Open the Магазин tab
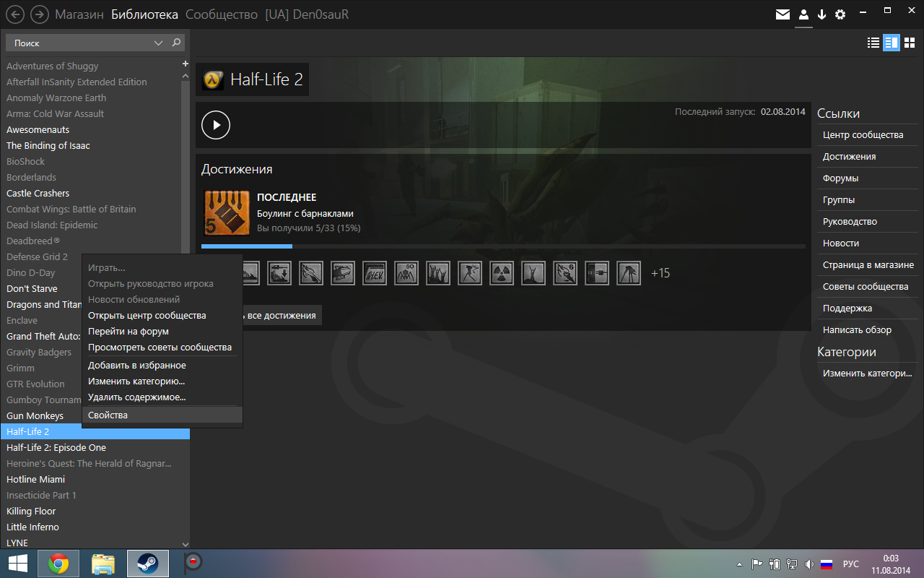The image size is (924, 578). pyautogui.click(x=79, y=14)
